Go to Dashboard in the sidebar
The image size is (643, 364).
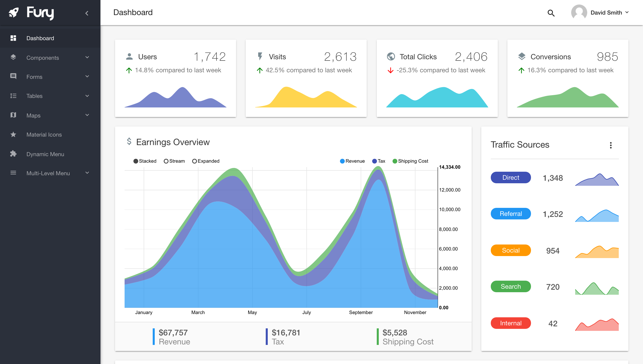40,38
